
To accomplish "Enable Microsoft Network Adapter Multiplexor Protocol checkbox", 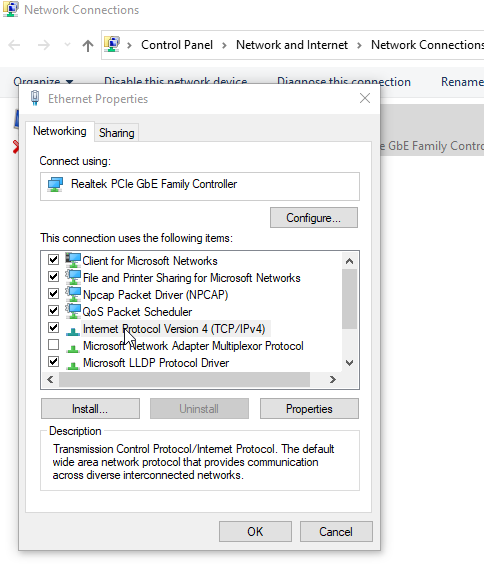I will 54,345.
